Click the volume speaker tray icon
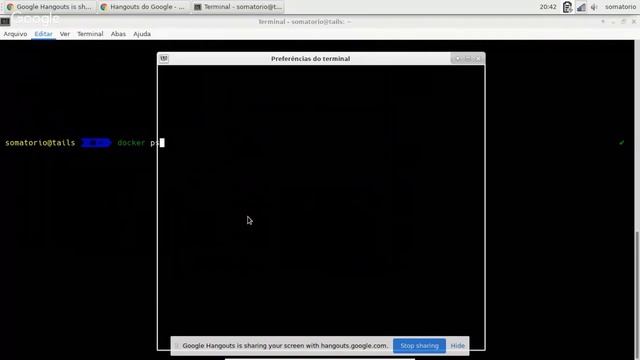Image resolution: width=640 pixels, height=360 pixels. [594, 7]
